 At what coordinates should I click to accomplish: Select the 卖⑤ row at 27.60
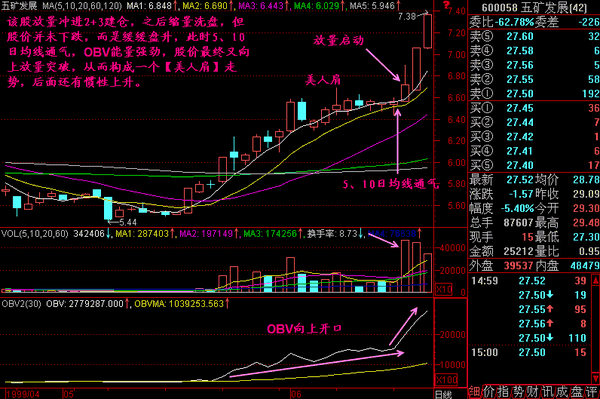pos(535,36)
